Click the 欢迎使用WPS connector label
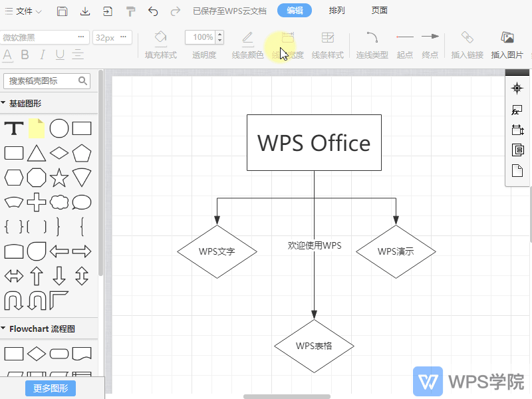 point(315,245)
